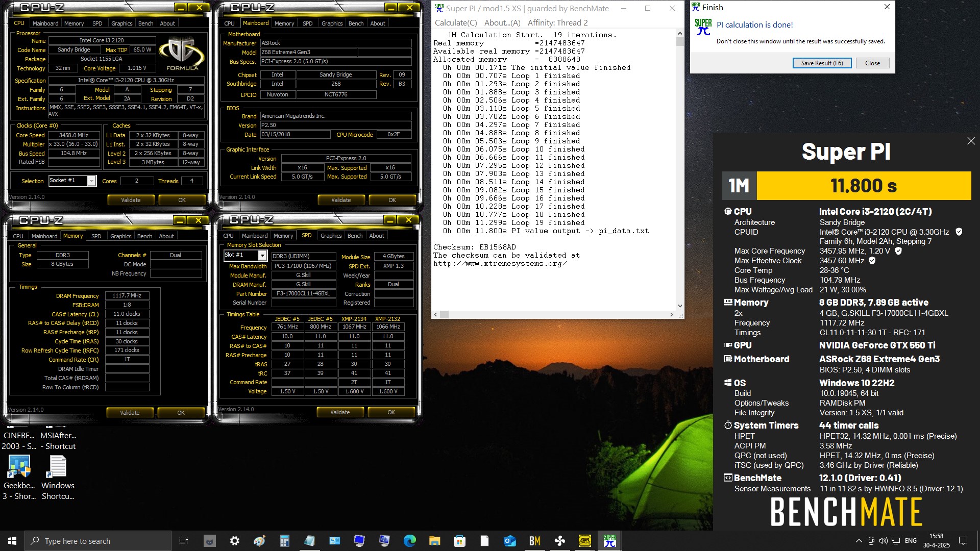Open Microsoft Edge from the taskbar
The height and width of the screenshot is (551, 980).
click(x=409, y=541)
